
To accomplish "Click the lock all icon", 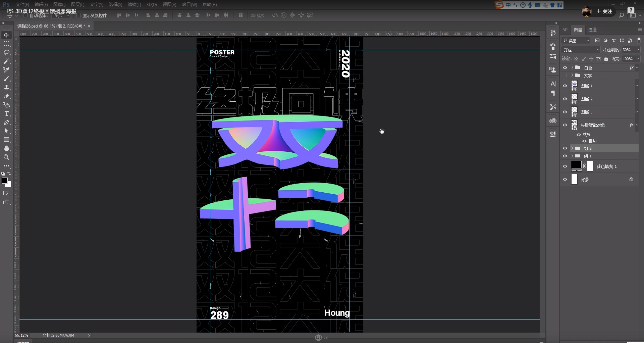I will click(x=606, y=59).
